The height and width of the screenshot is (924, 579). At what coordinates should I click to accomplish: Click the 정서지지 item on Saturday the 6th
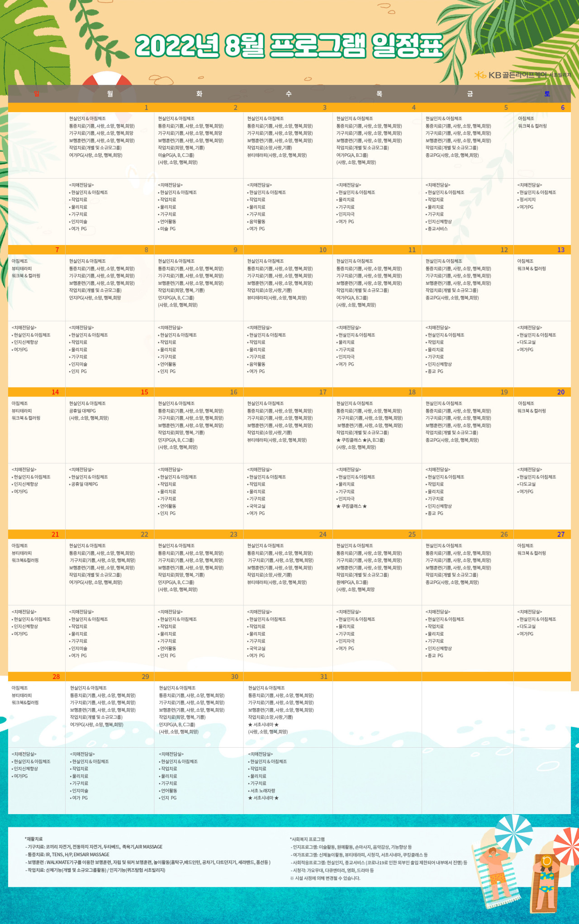[527, 200]
